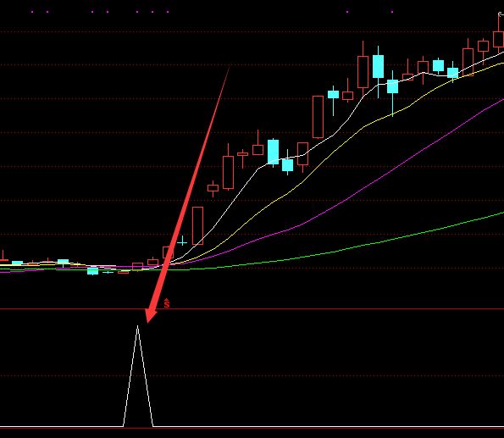The height and width of the screenshot is (438, 504).
Task: Click the red S signal marker
Action: tap(167, 303)
